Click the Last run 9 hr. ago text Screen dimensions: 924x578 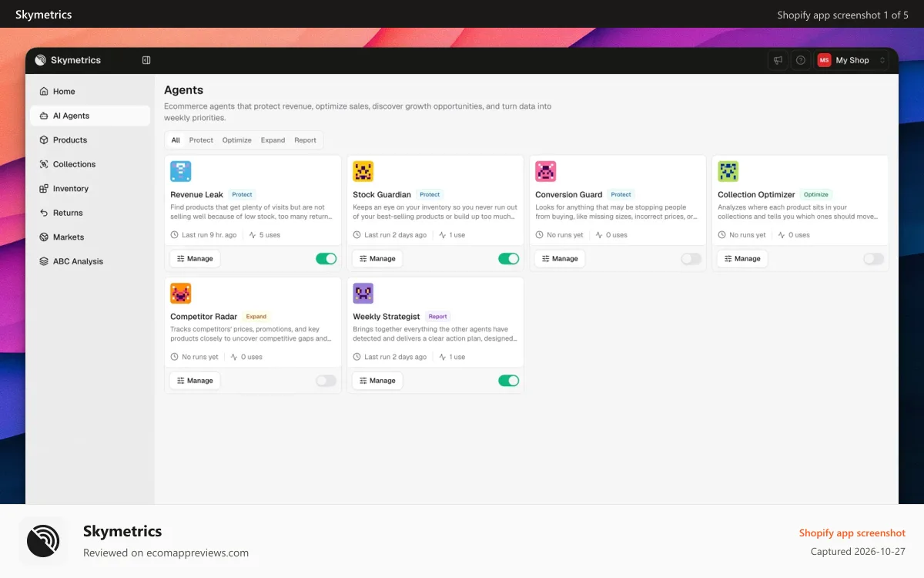click(x=209, y=235)
